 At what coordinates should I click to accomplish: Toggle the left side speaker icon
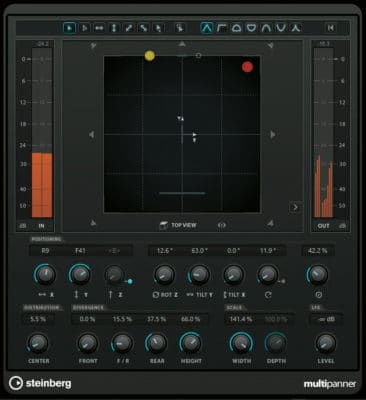tap(92, 134)
